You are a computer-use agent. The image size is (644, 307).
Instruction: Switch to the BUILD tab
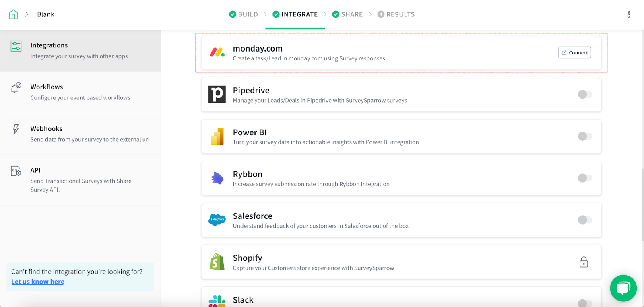pos(244,14)
